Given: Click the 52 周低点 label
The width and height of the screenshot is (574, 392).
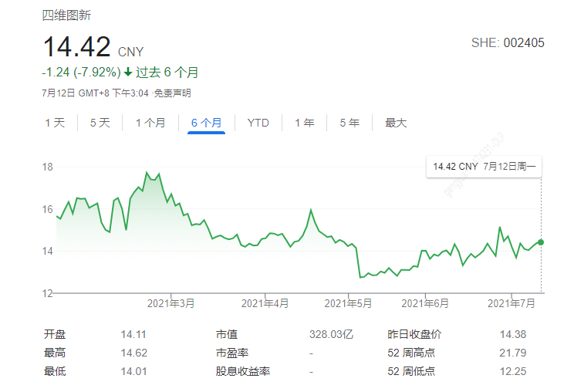Looking at the screenshot, I should coord(411,371).
